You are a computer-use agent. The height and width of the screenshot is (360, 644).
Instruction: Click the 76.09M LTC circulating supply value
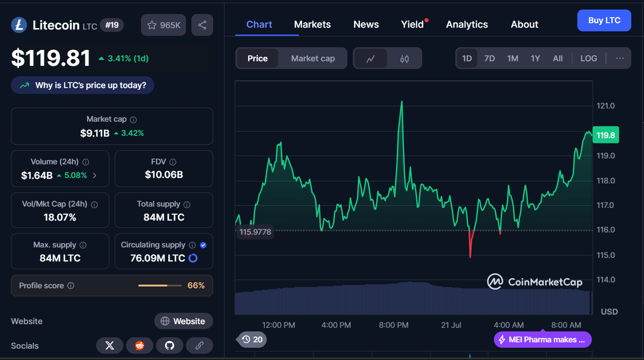pos(157,258)
